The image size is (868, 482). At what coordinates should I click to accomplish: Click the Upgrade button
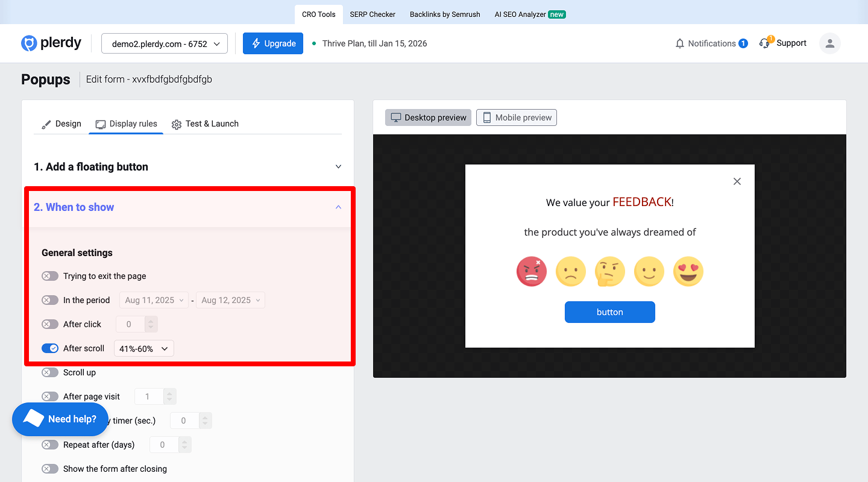coord(272,43)
